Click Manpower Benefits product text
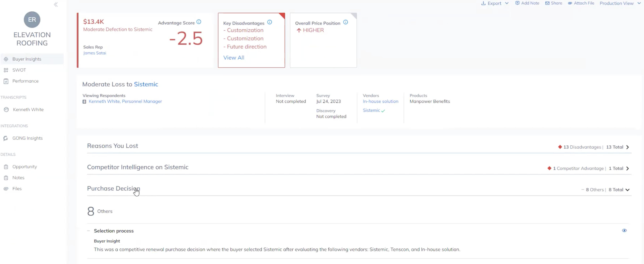The height and width of the screenshot is (264, 644). coord(430,101)
